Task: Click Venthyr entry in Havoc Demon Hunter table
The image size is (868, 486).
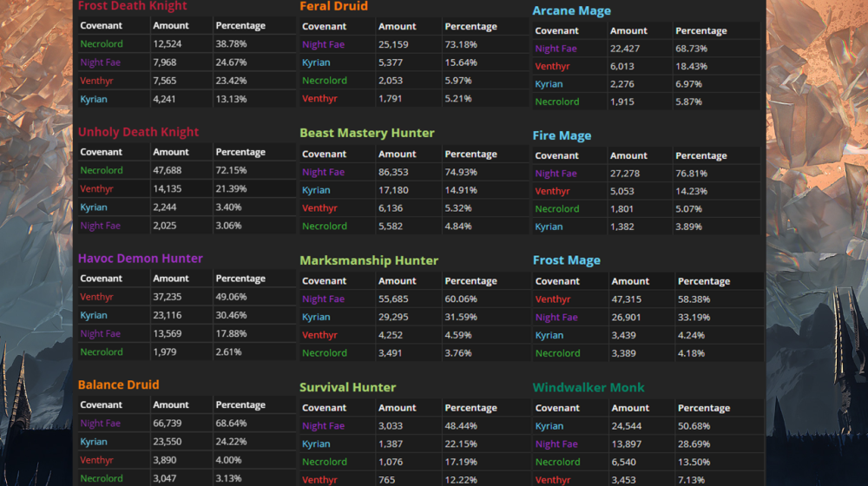Action: [x=96, y=297]
